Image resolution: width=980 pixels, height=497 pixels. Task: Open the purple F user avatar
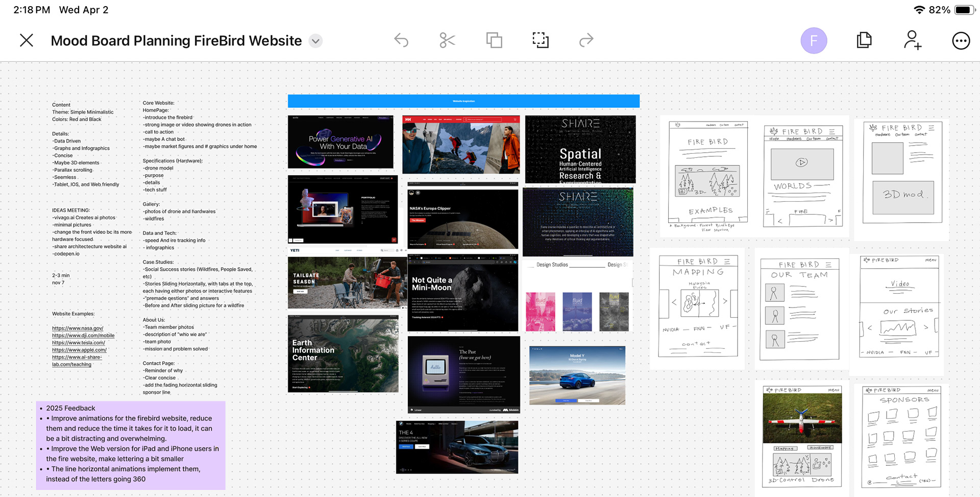(814, 40)
